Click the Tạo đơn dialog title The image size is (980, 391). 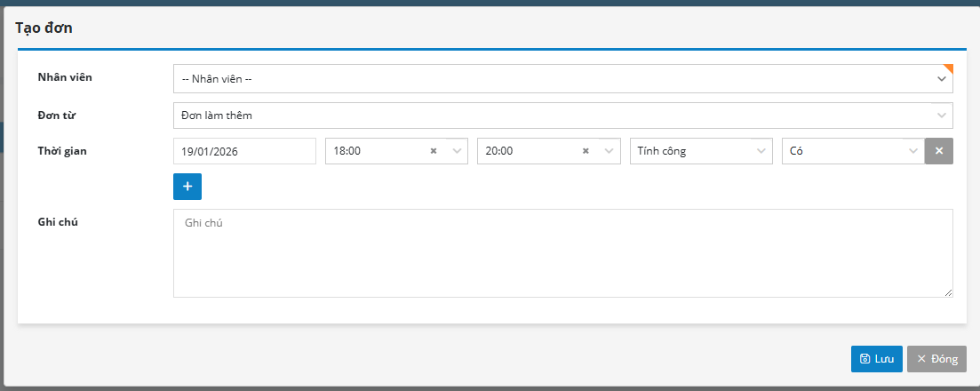coord(44,28)
